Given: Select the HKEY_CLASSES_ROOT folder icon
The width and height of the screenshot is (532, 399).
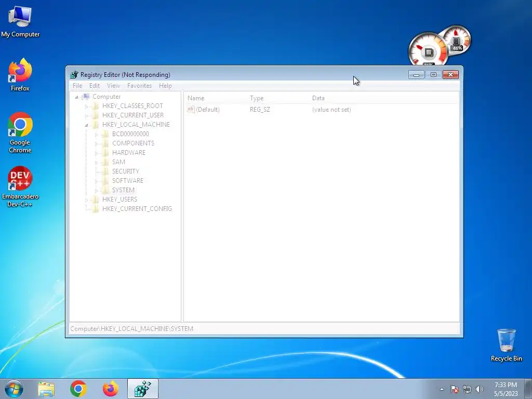Looking at the screenshot, I should [96, 106].
